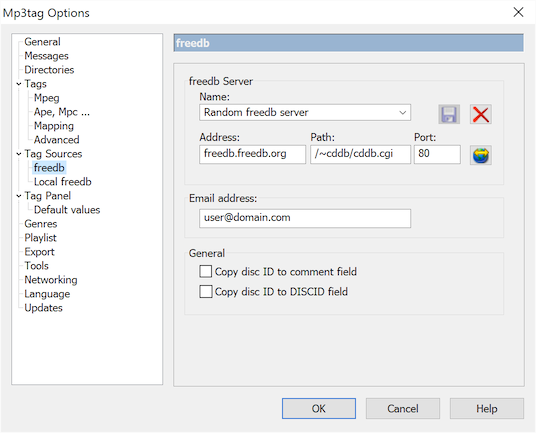Click the red X delete server icon

pos(481,114)
